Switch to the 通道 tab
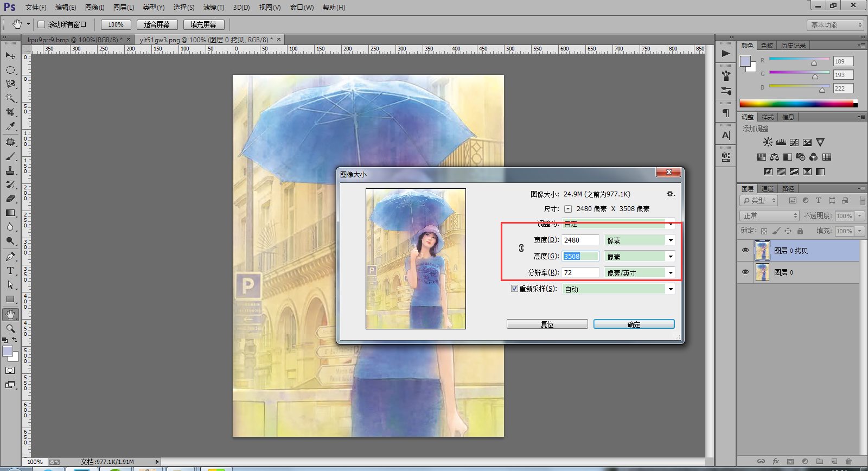868x471 pixels. (x=768, y=189)
